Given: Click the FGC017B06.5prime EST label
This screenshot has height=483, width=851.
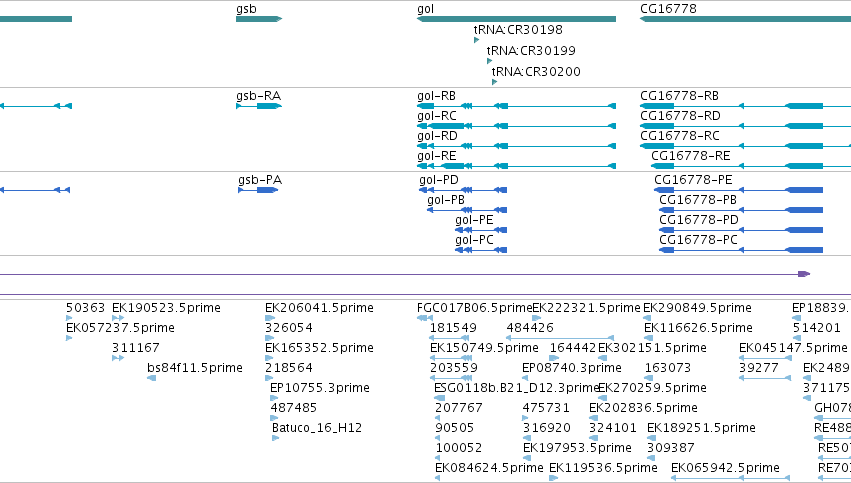Looking at the screenshot, I should point(474,308).
